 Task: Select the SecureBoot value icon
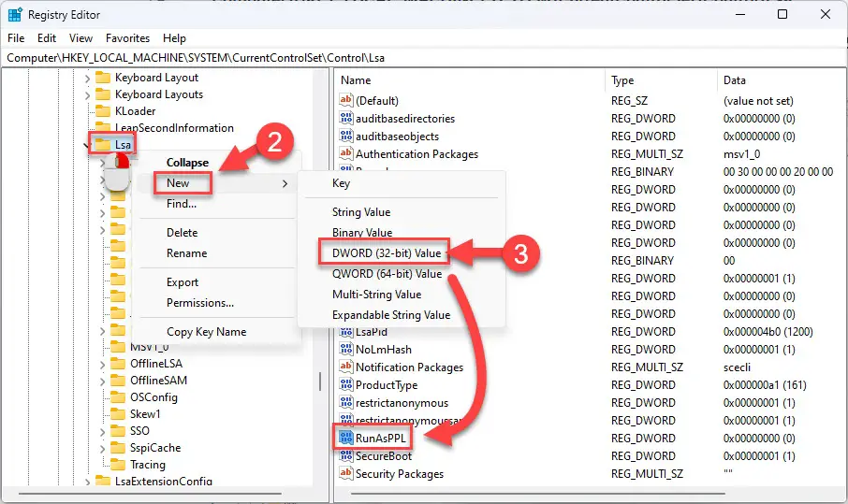point(346,455)
